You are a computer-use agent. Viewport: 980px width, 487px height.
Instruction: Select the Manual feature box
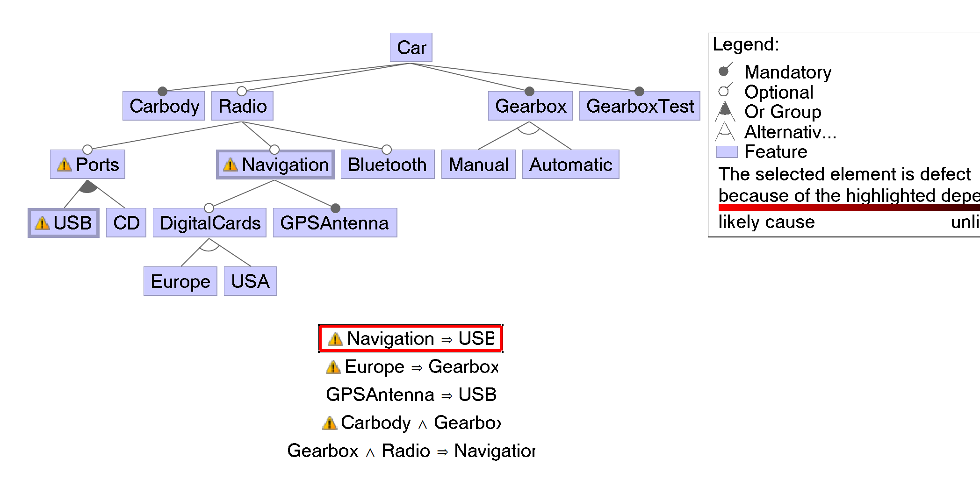[478, 164]
